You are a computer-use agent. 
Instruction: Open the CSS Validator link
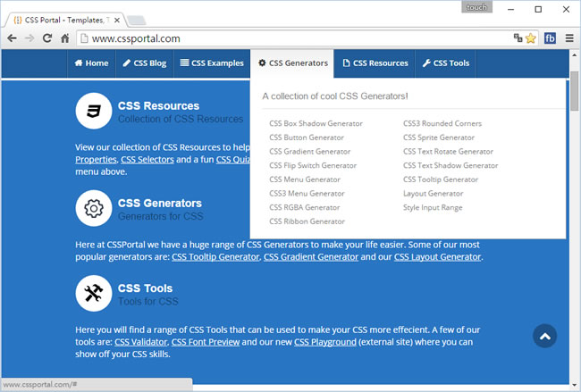pos(140,342)
